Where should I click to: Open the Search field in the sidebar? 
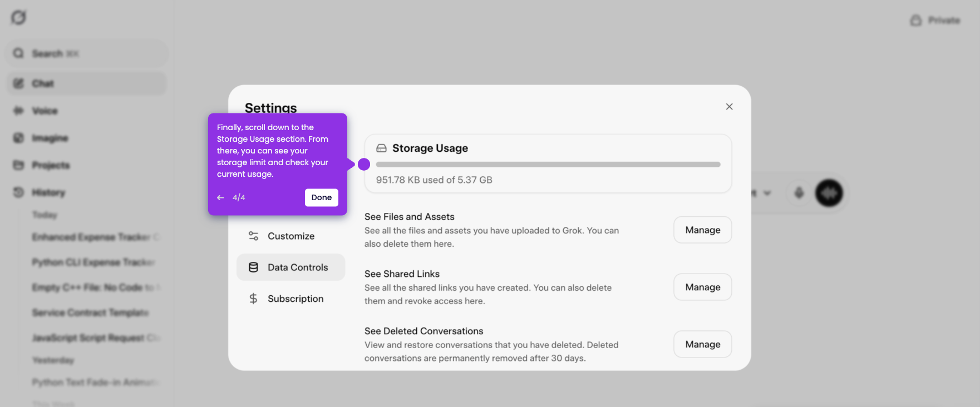tap(87, 53)
